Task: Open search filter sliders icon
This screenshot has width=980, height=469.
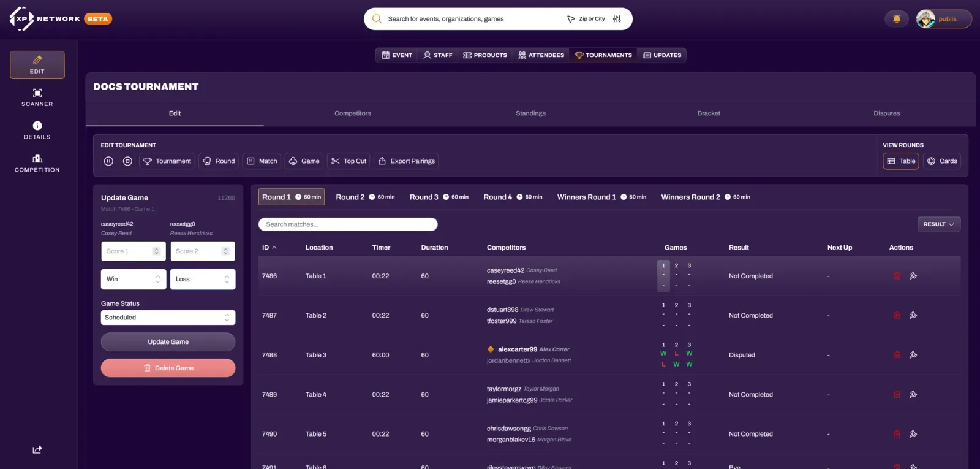Action: click(x=617, y=19)
